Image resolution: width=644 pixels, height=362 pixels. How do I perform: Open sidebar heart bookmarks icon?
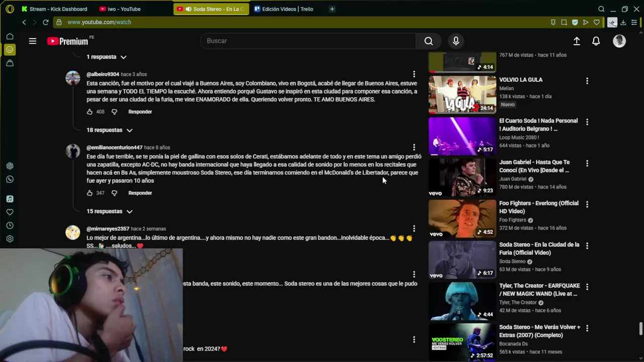click(10, 212)
